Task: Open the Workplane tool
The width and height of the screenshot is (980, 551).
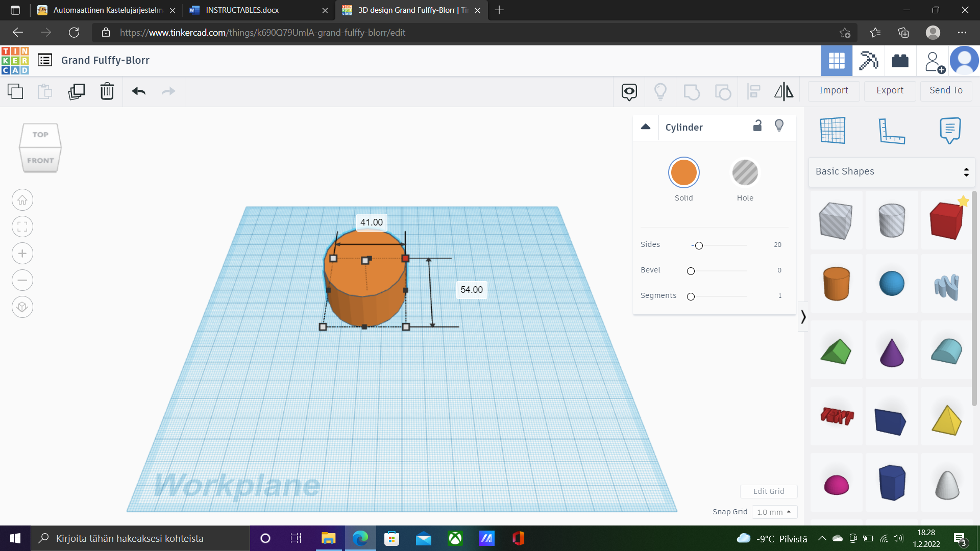Action: tap(833, 131)
